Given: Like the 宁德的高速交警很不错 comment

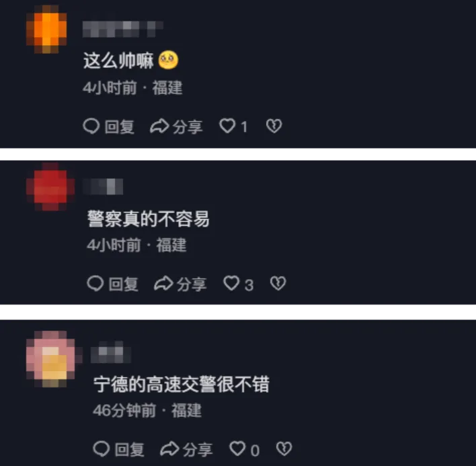Looking at the screenshot, I should click(x=237, y=449).
